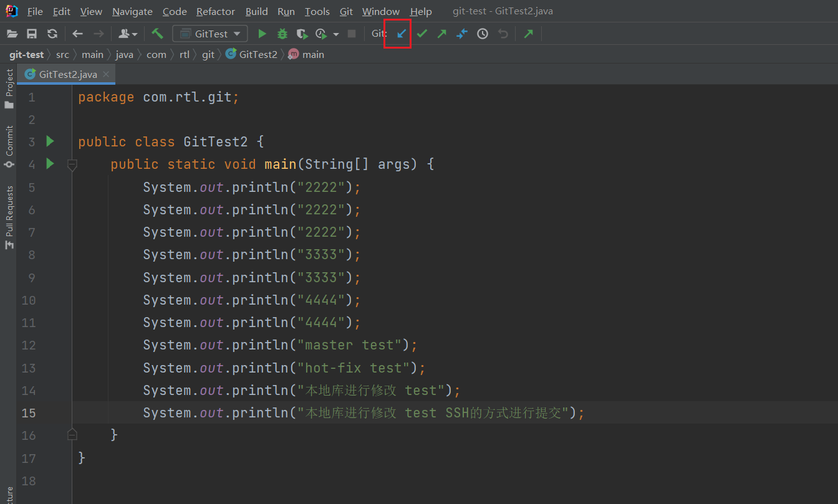
Task: Click the main folder breadcrumb after src
Action: click(x=92, y=55)
